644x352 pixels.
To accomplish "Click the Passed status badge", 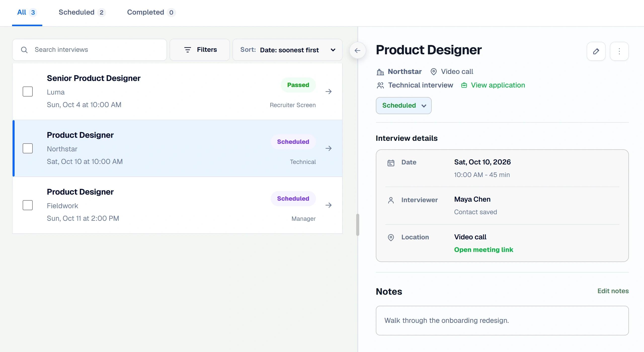I will 298,85.
